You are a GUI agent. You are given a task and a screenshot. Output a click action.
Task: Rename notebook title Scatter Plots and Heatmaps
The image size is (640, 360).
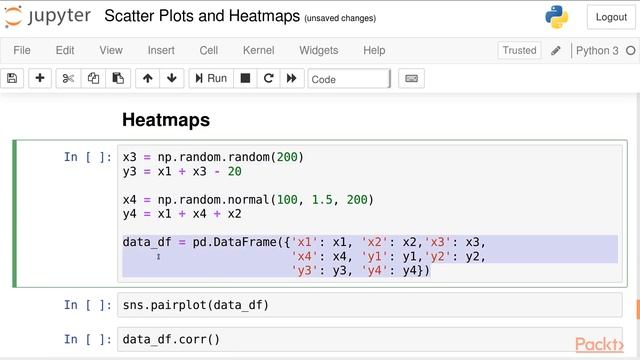coord(202,16)
